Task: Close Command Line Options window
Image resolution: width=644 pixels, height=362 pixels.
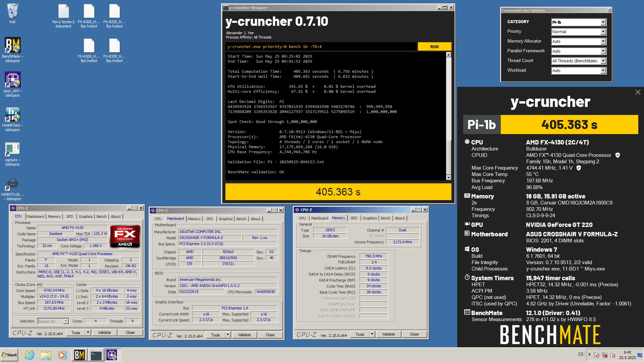Action: (609, 10)
